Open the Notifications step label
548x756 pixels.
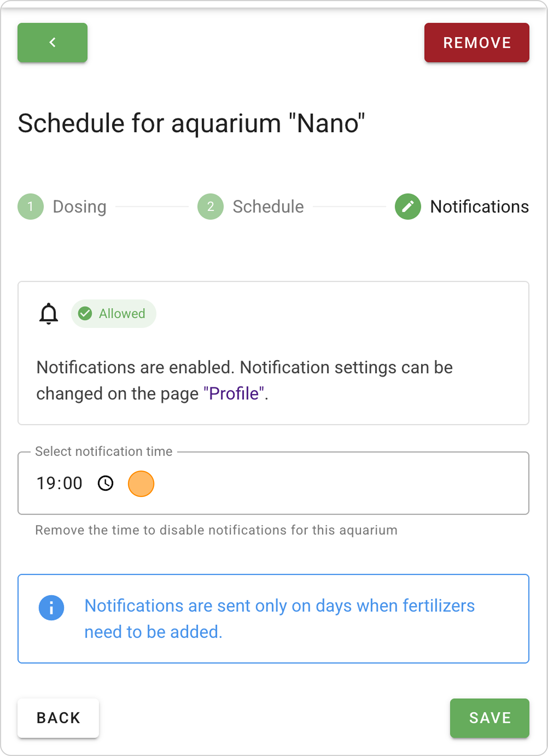click(x=479, y=207)
